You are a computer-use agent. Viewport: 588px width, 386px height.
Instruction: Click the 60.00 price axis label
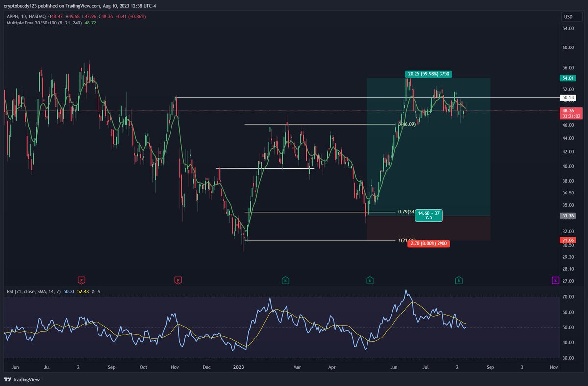click(x=568, y=48)
